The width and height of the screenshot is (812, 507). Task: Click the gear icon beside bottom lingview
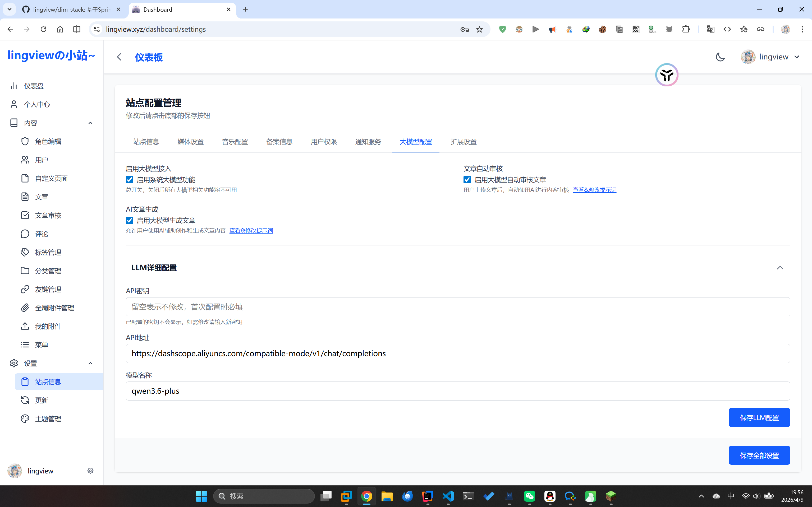point(90,471)
